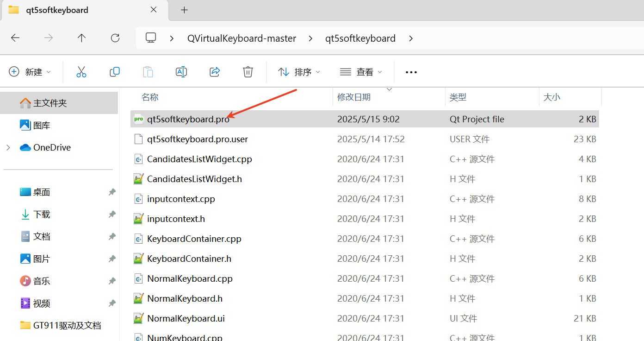Image resolution: width=644 pixels, height=341 pixels.
Task: Expand chevron after This PC in address bar
Action: (x=172, y=38)
